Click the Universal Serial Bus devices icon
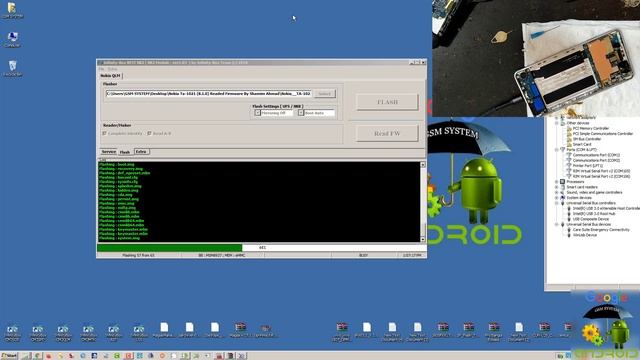This screenshot has width=640, height=360. [x=563, y=224]
